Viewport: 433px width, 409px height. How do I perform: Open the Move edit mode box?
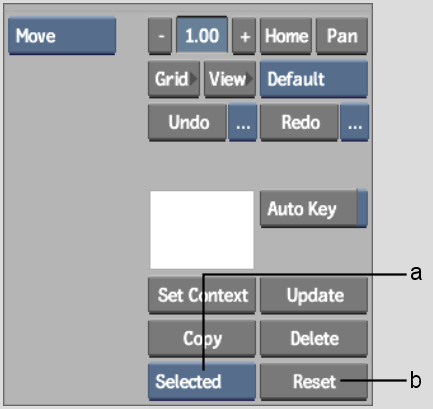click(x=62, y=36)
